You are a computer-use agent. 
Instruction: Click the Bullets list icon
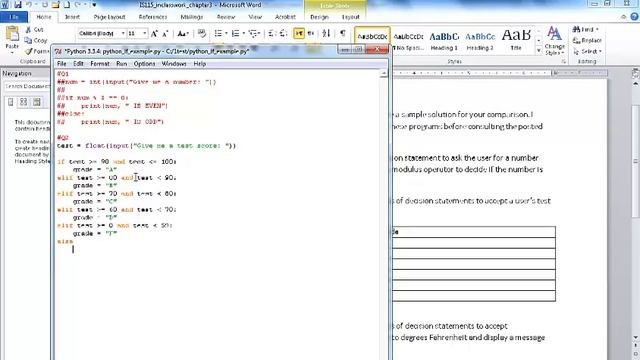point(218,33)
